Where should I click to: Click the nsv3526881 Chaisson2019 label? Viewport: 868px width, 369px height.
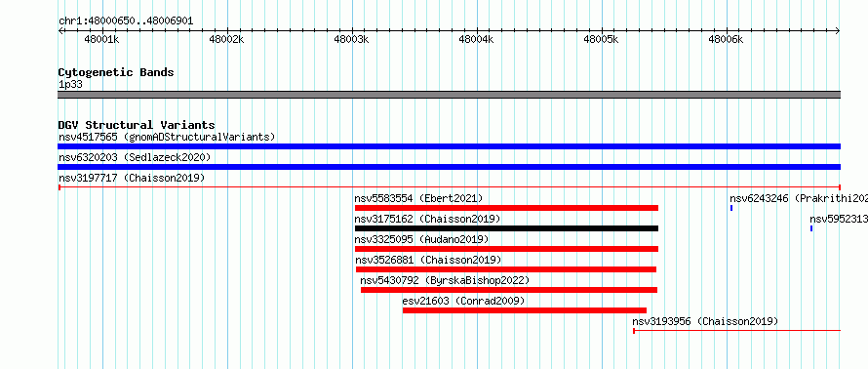click(x=428, y=260)
